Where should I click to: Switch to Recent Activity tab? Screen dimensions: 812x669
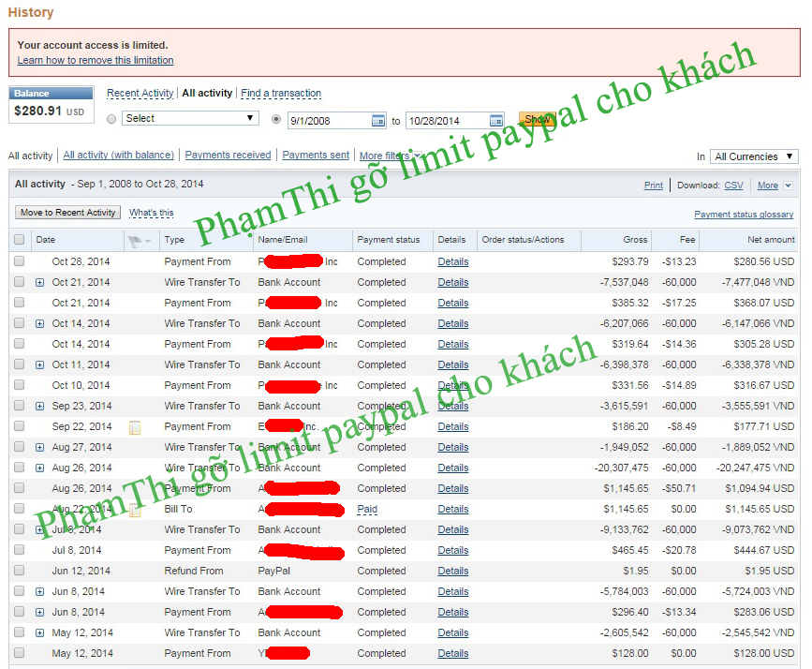pos(140,94)
